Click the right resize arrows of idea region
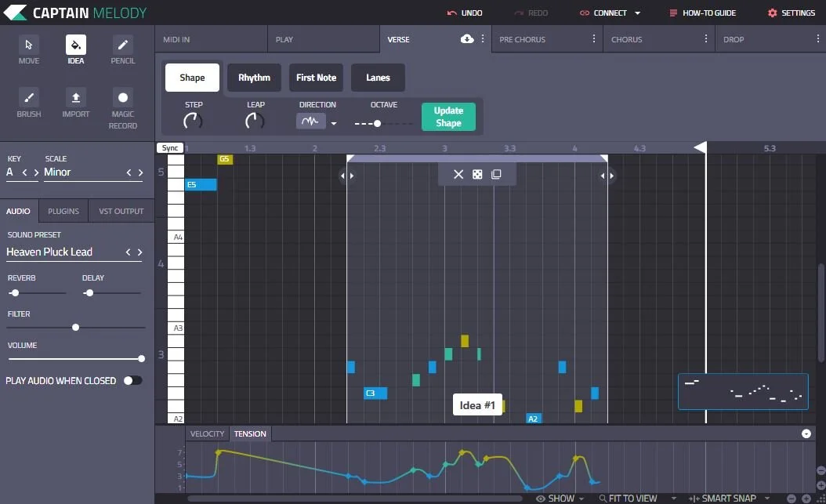 (x=607, y=176)
